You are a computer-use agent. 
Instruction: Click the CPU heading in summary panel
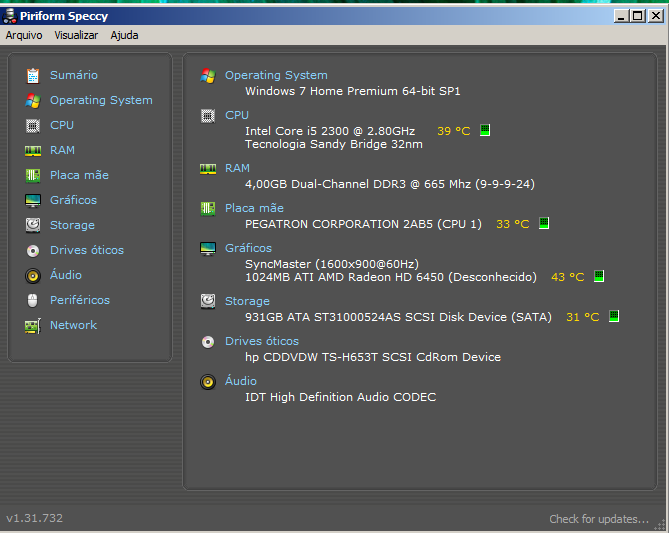[x=237, y=115]
